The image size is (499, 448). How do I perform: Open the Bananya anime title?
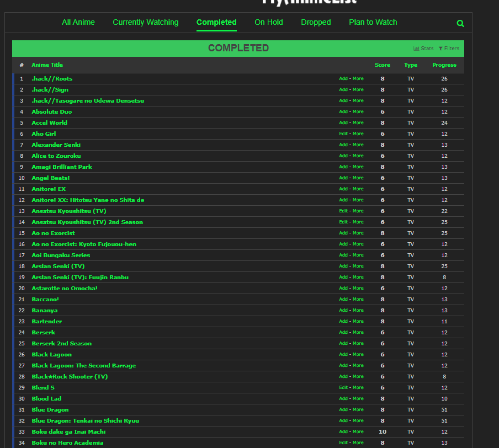(45, 311)
